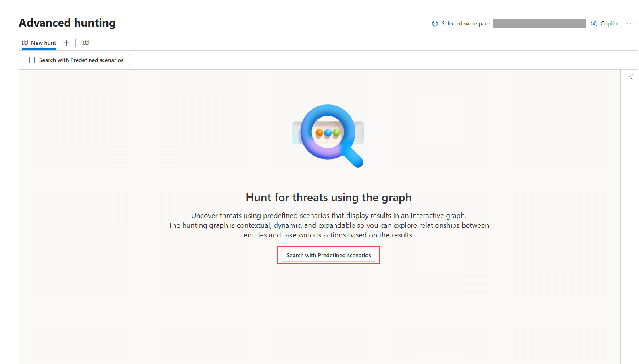Click the "Selected workspace:" label text
Viewport: 639px width, 364px height.
click(466, 23)
